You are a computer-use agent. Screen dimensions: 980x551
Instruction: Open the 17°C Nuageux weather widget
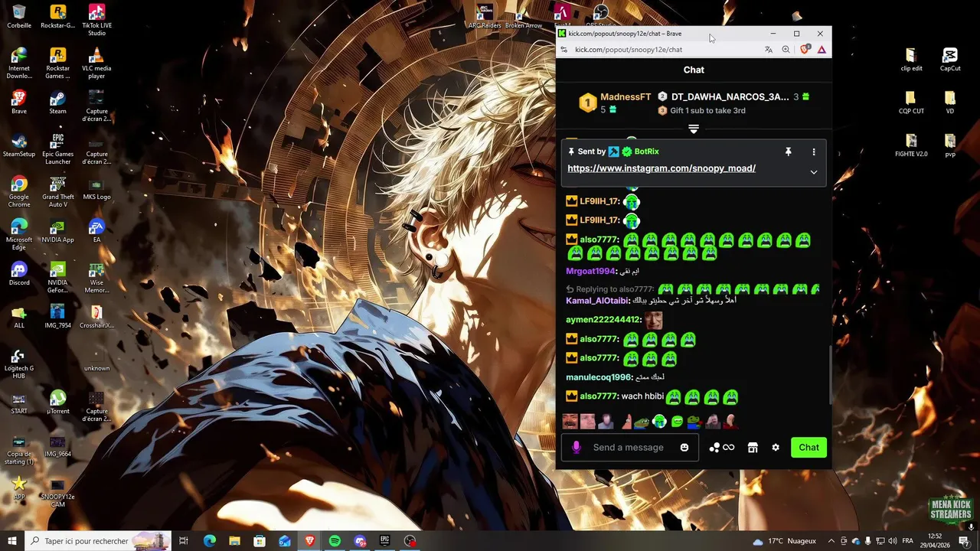784,541
